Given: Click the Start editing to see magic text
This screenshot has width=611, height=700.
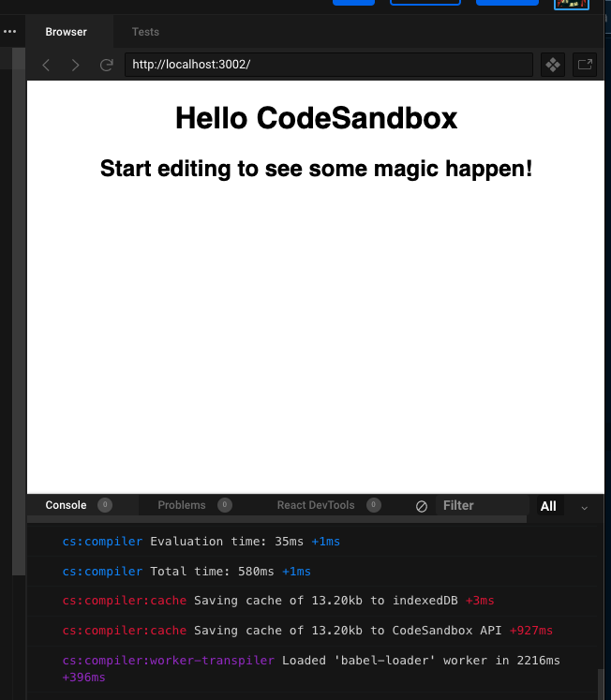Looking at the screenshot, I should (x=316, y=169).
